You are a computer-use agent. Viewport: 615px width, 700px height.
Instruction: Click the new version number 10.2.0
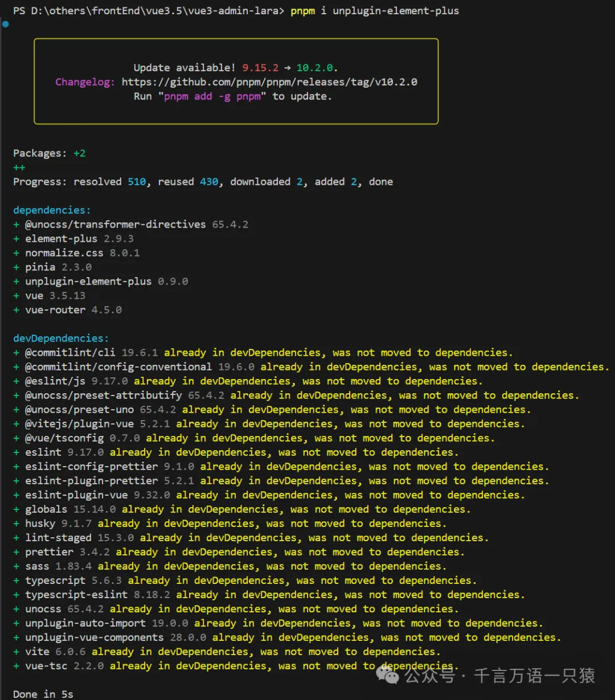[x=316, y=68]
